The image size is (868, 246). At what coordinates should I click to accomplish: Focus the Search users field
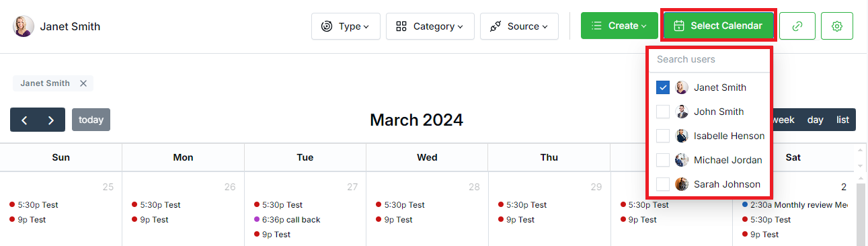click(x=709, y=59)
